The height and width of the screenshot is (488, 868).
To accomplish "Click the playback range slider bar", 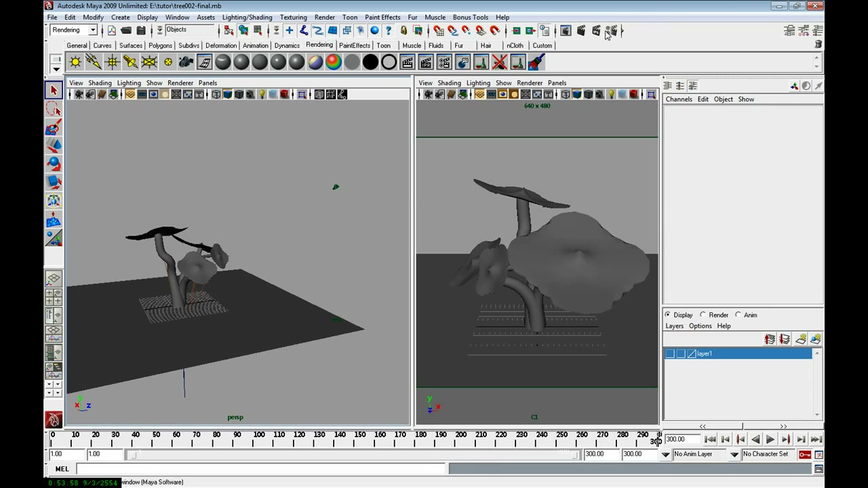I will click(x=353, y=454).
